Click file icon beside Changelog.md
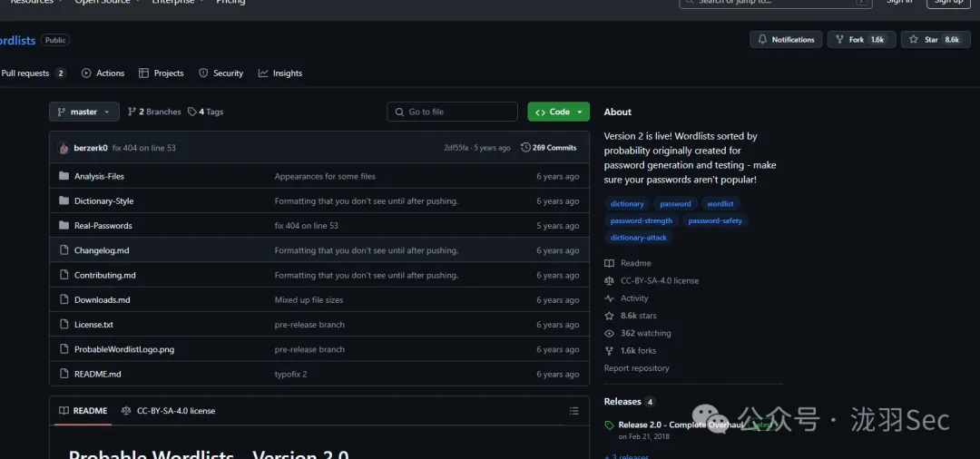Screen dimensions: 980x459 click(x=64, y=249)
